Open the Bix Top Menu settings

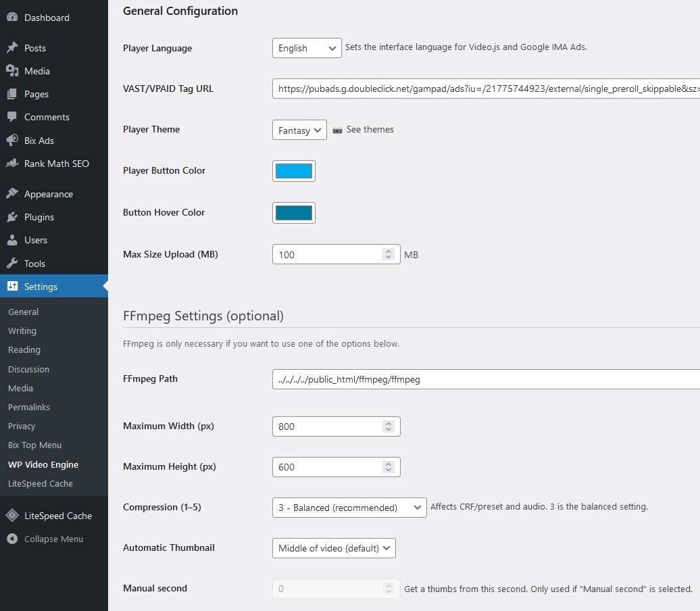tap(35, 445)
